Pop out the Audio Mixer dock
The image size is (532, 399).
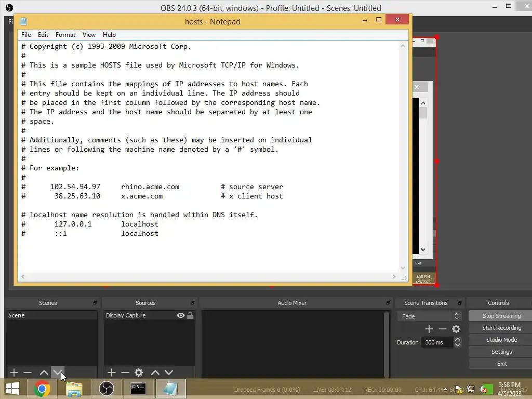click(388, 303)
